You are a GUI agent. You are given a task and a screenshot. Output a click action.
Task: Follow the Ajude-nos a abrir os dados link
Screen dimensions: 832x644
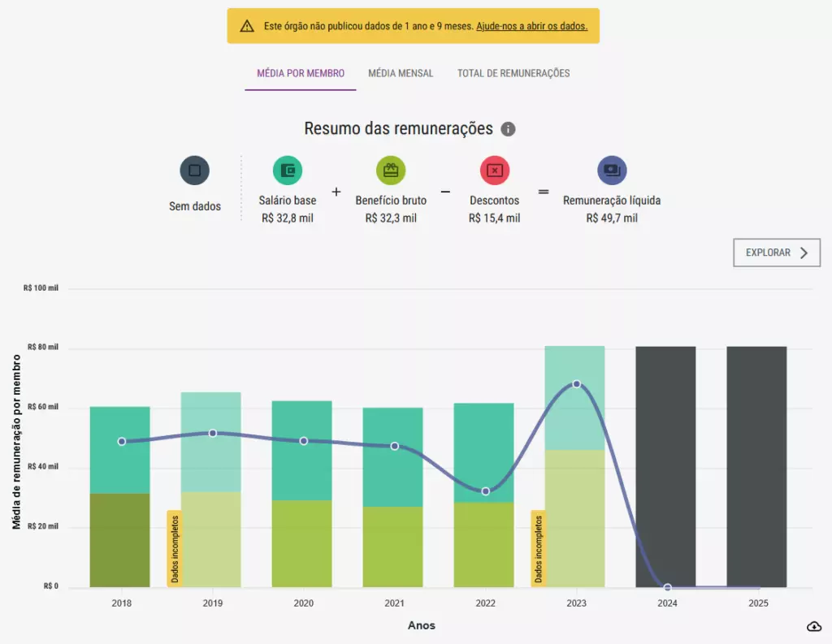pyautogui.click(x=531, y=26)
